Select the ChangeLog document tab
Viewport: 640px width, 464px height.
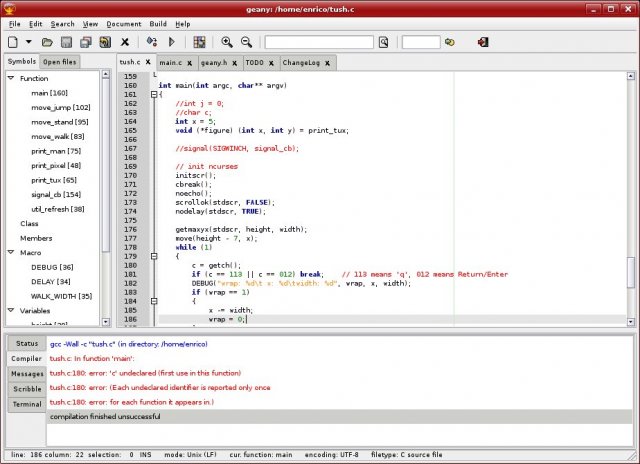301,63
